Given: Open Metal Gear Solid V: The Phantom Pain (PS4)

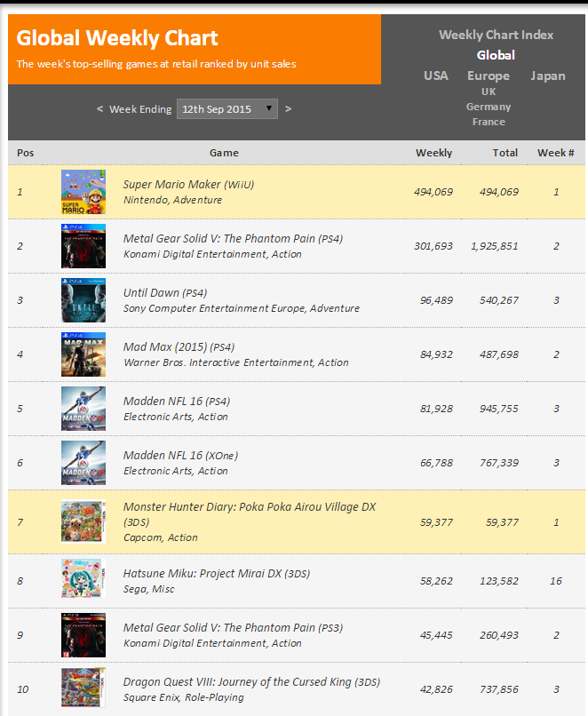Looking at the screenshot, I should pos(233,239).
